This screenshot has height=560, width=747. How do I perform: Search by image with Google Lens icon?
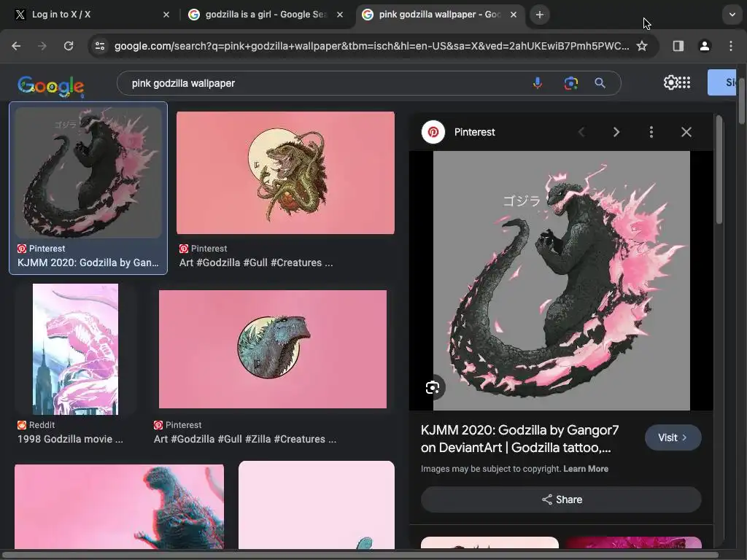pyautogui.click(x=570, y=83)
